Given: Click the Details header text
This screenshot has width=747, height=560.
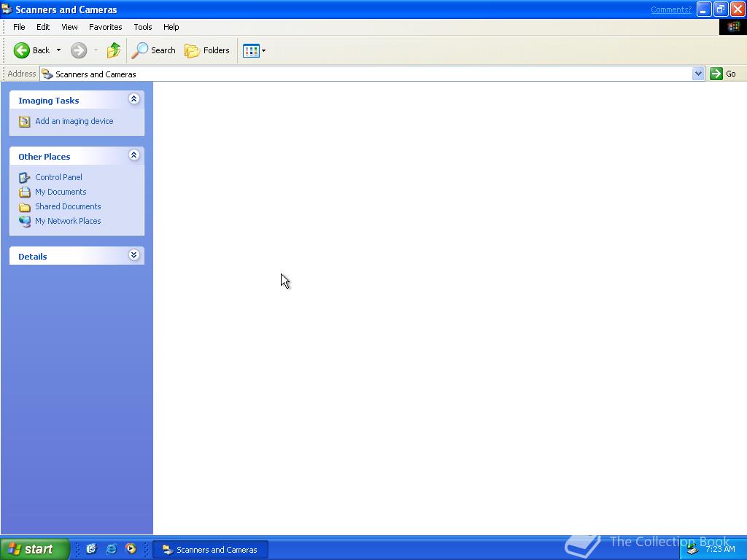Looking at the screenshot, I should tap(32, 257).
